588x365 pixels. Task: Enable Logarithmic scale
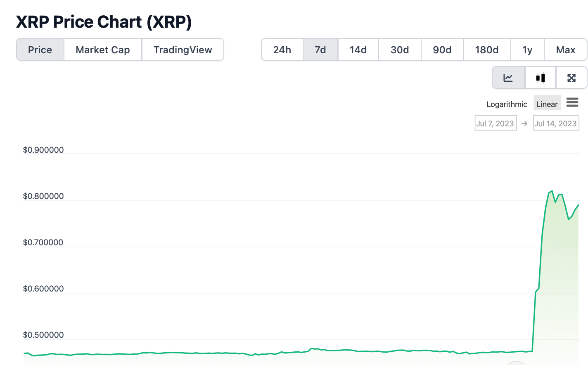point(507,104)
